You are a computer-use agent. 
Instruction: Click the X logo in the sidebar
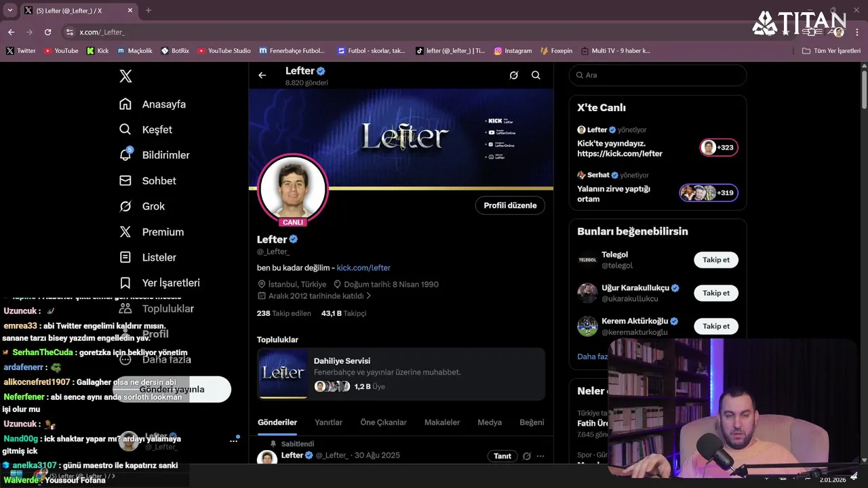click(x=125, y=76)
